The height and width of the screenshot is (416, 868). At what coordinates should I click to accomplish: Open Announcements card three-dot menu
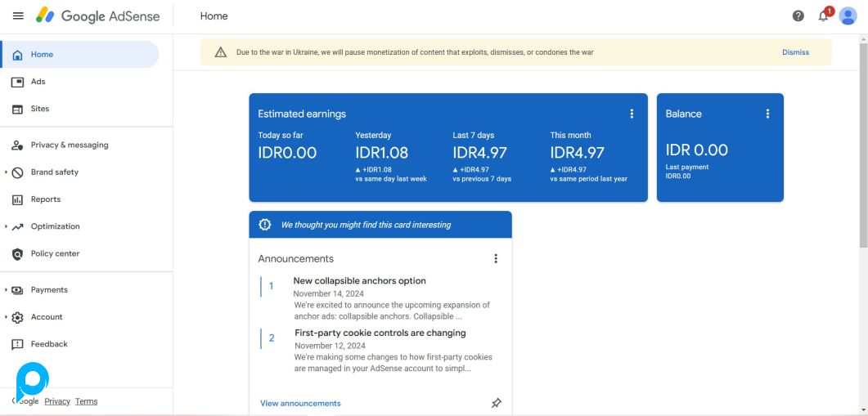[x=496, y=258]
